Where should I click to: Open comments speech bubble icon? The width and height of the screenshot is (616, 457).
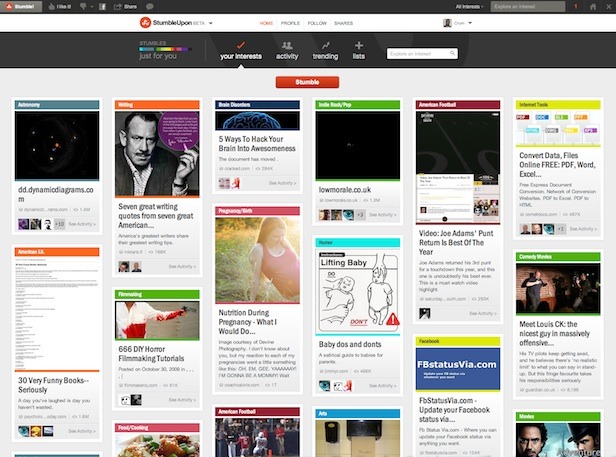[x=150, y=7]
